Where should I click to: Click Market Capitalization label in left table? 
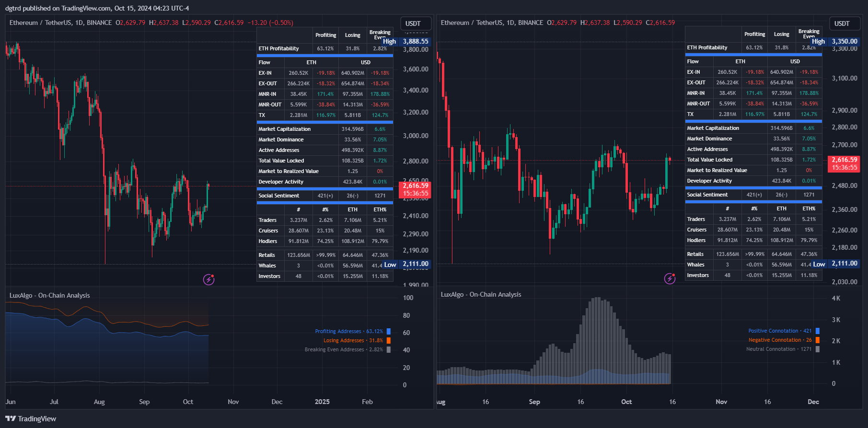285,129
